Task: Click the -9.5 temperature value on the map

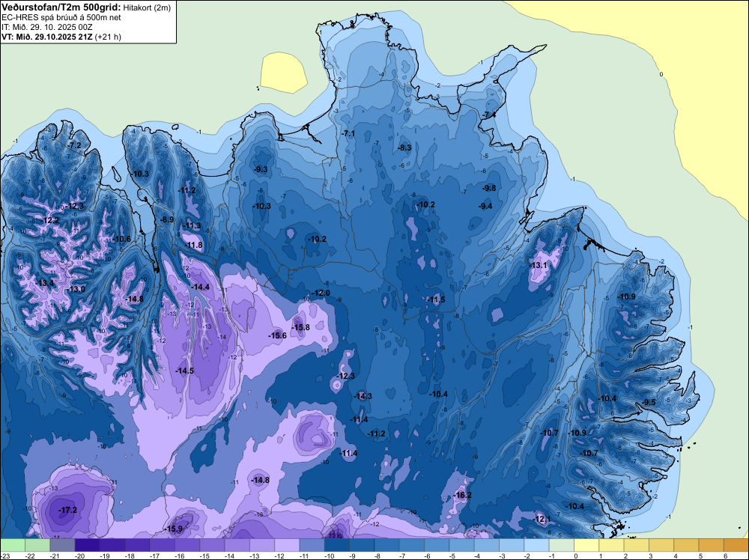Action: click(648, 403)
